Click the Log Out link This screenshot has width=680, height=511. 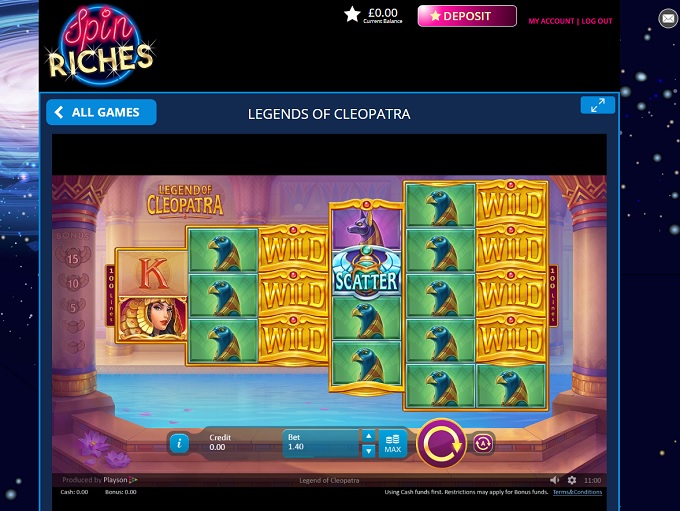[597, 21]
